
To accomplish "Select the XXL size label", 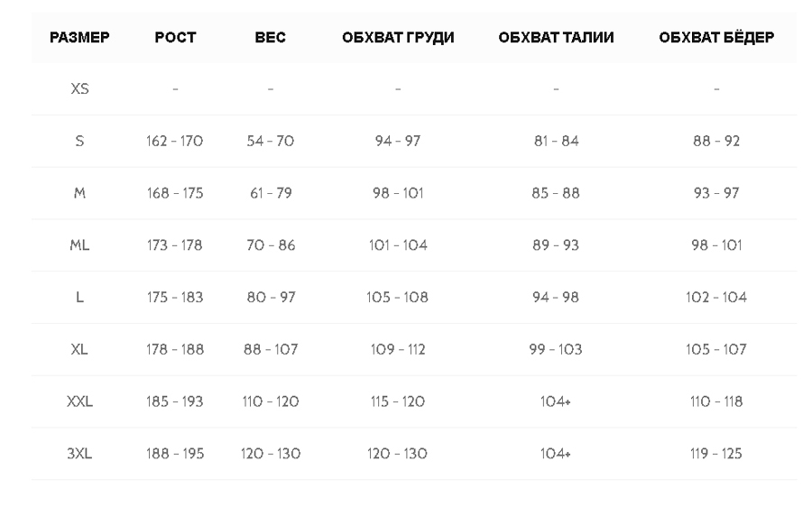I will click(x=79, y=401).
